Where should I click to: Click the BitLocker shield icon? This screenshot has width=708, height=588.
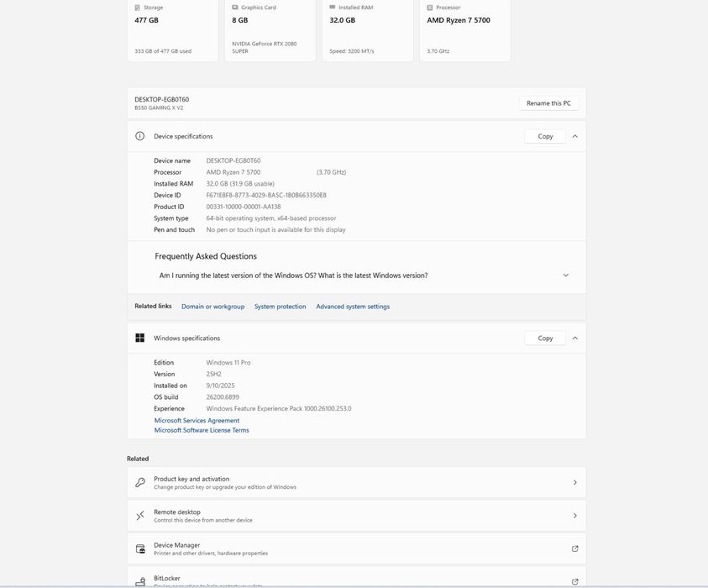pos(140,580)
